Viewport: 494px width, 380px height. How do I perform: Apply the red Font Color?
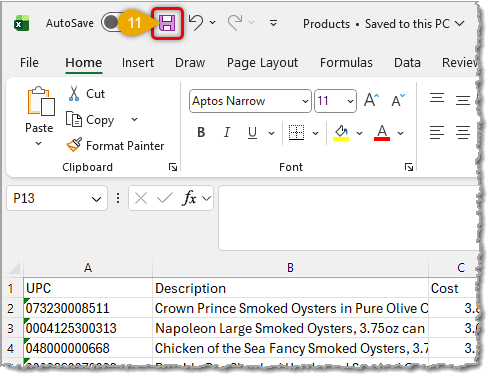382,133
